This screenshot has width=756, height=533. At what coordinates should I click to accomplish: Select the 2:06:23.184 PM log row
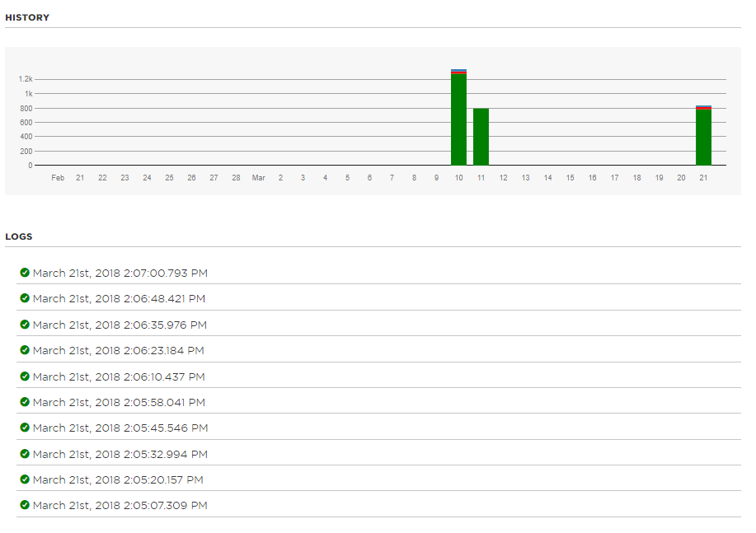(x=118, y=351)
